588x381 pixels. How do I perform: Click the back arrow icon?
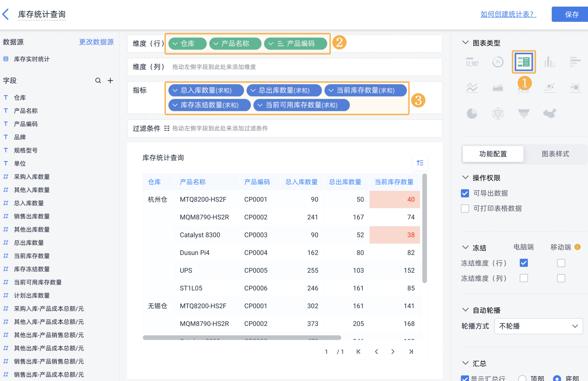click(x=6, y=14)
